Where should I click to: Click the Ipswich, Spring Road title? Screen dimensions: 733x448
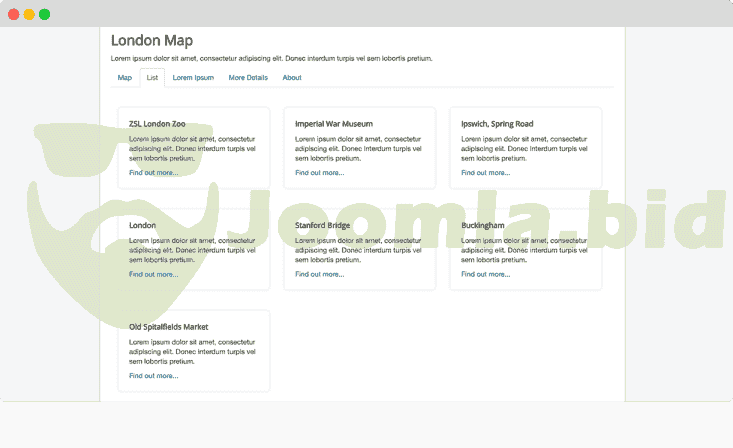tap(497, 124)
